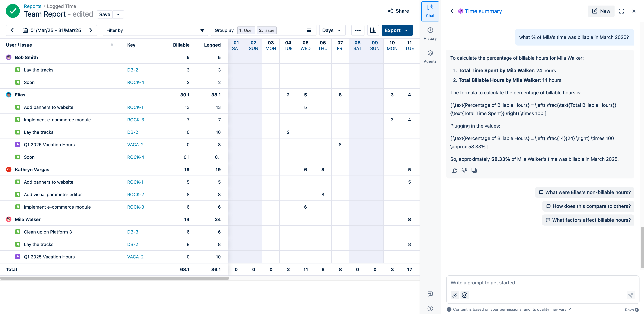Open the chart view with the bar chart icon

(x=373, y=30)
